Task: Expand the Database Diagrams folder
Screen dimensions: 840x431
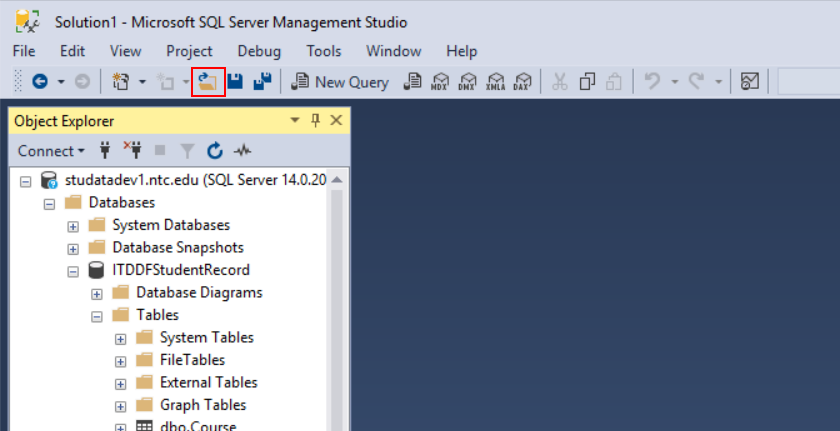Action: (96, 294)
